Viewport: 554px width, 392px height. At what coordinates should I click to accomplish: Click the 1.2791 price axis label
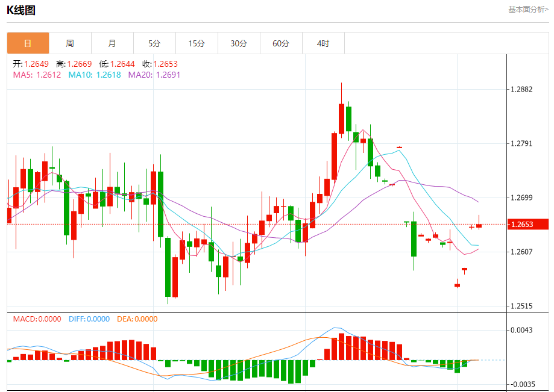521,143
